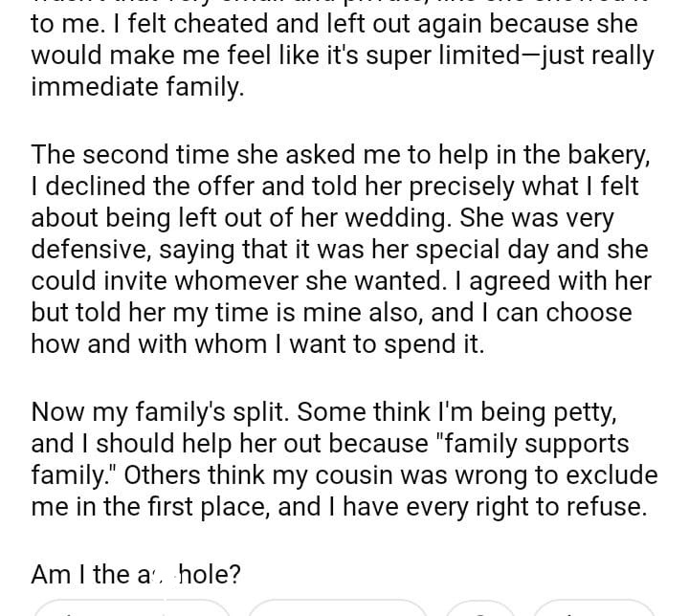Tap the small third pill below the post

480,608
